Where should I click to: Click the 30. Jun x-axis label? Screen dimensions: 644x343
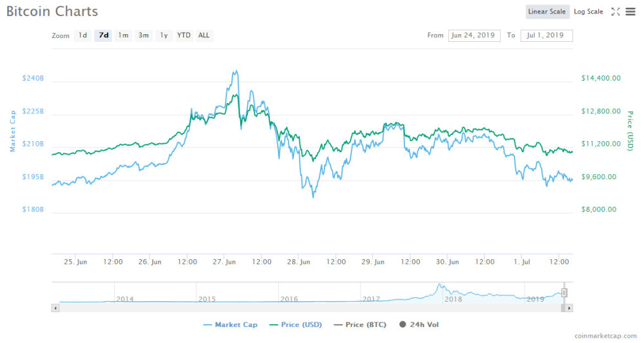(x=448, y=262)
